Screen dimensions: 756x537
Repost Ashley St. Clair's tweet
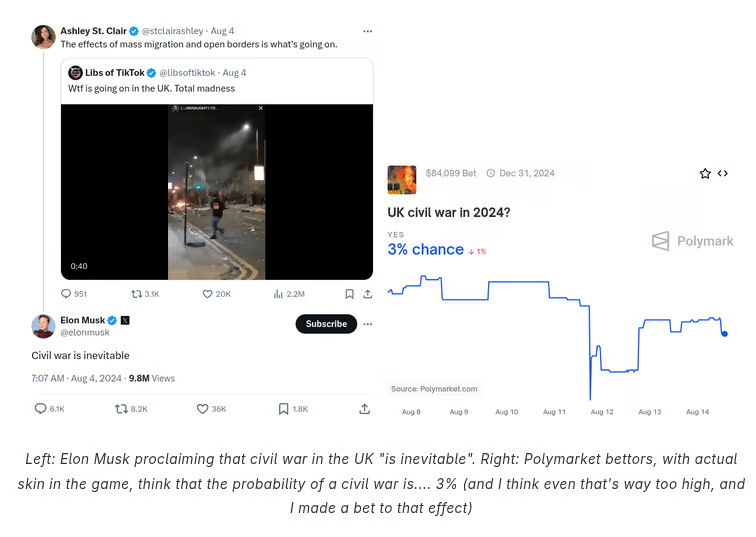tap(137, 294)
